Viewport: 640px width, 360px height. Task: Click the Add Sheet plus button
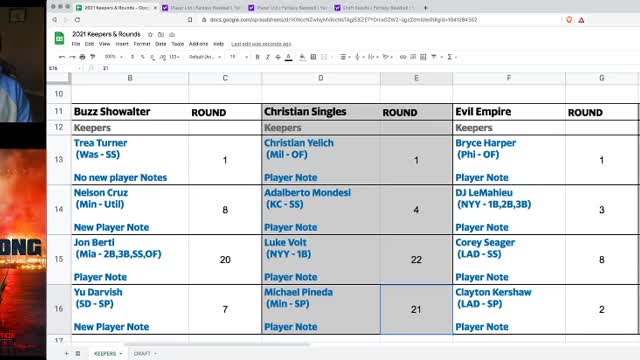point(66,353)
